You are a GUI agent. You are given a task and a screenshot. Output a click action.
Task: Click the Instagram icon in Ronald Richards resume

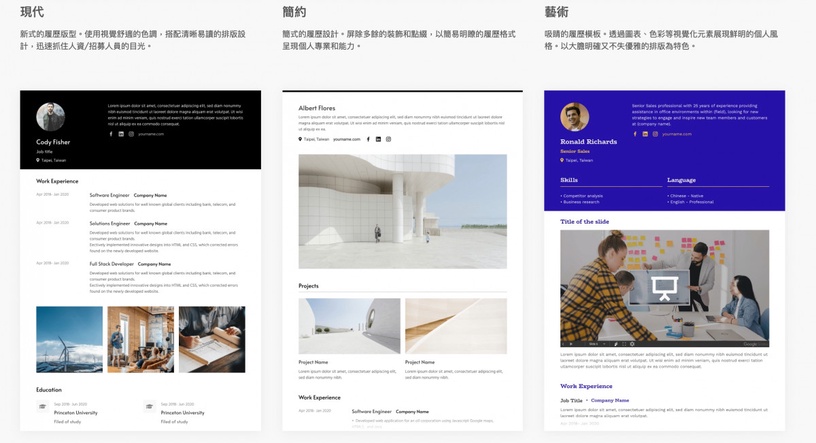[x=655, y=134]
